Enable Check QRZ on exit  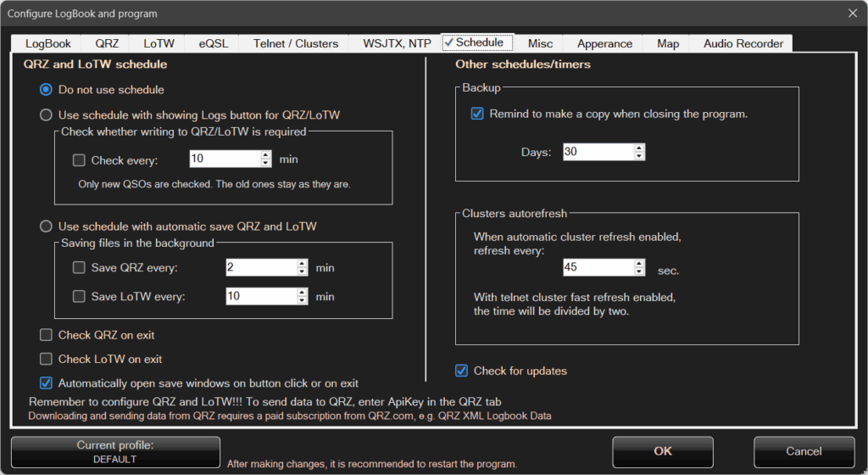pyautogui.click(x=47, y=335)
